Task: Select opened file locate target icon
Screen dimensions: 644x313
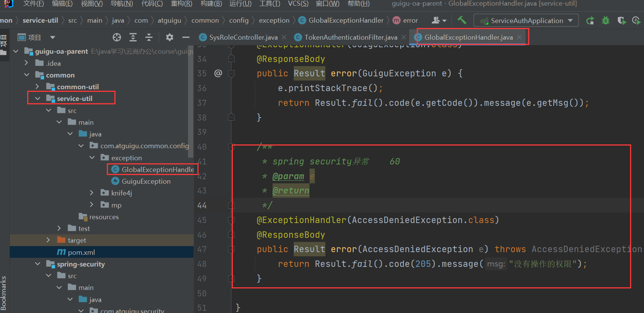Action: (117, 37)
